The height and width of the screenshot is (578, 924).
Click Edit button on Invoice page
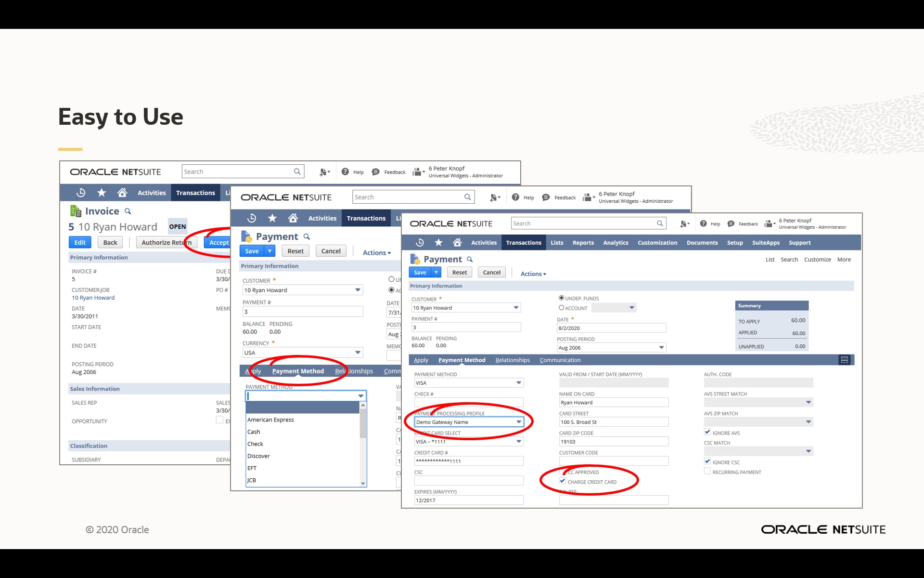tap(80, 242)
